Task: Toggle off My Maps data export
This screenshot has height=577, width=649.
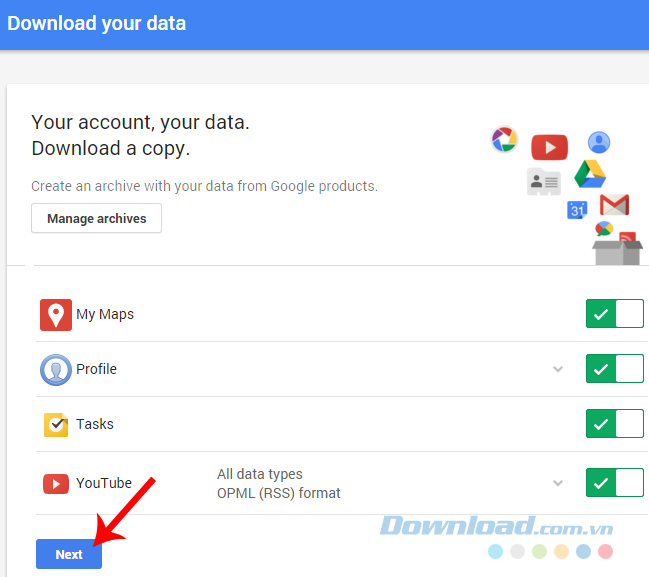Action: (615, 313)
